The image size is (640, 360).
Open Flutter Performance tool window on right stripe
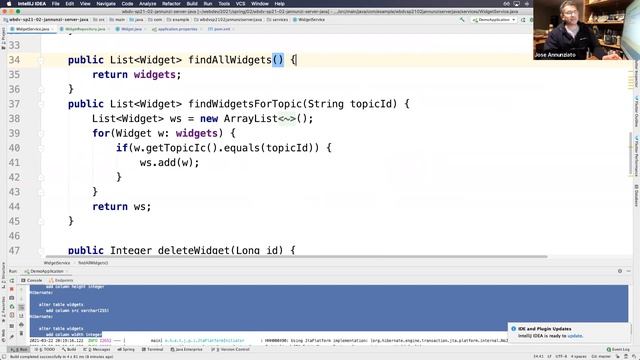click(x=636, y=155)
